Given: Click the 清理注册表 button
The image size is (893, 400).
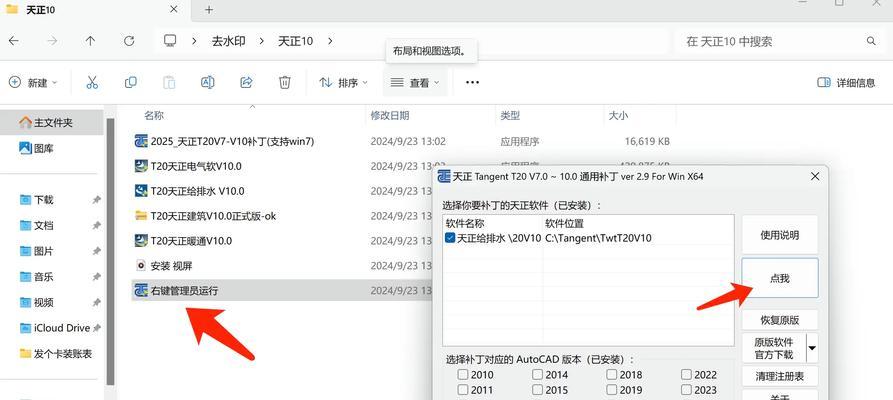Looking at the screenshot, I should [x=780, y=376].
